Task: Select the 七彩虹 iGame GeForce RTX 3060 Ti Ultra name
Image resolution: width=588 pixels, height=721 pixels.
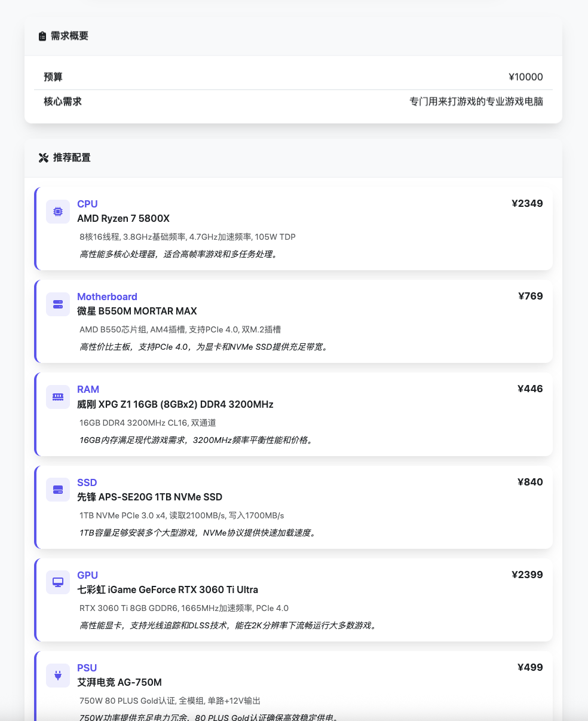Action: [167, 590]
